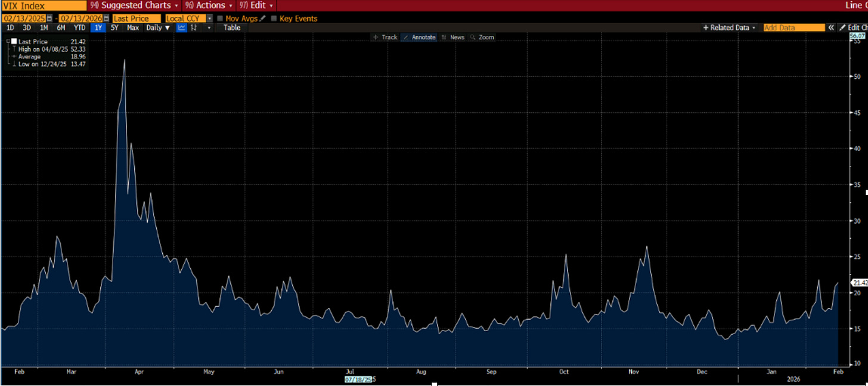Viewport: 868px width, 386px height.
Task: Open the Local CCY currency dropdown
Action: pos(189,18)
